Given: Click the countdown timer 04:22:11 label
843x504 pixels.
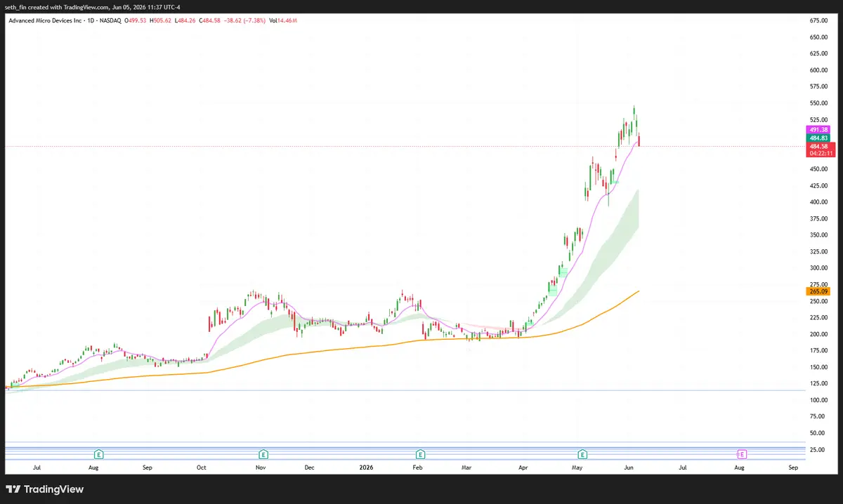Looking at the screenshot, I should [x=821, y=153].
